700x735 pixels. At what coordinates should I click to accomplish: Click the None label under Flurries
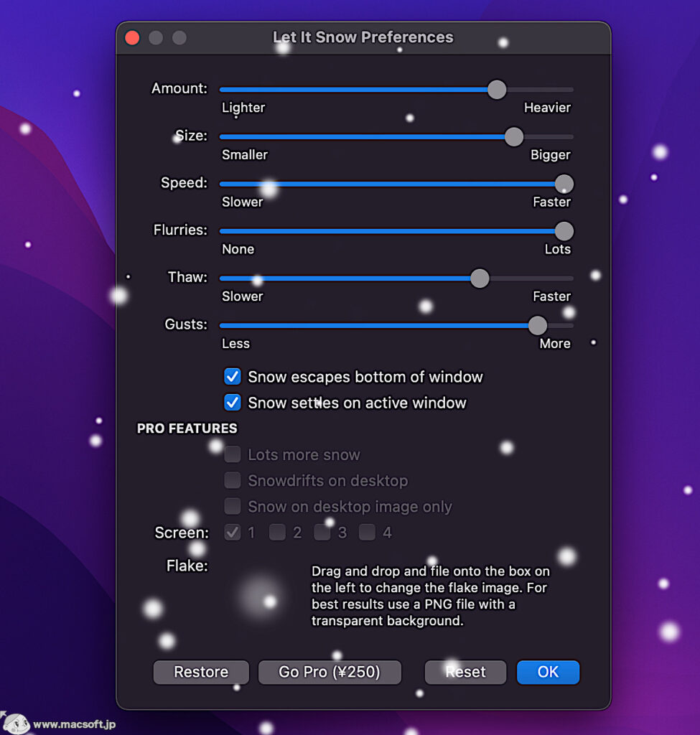(238, 249)
